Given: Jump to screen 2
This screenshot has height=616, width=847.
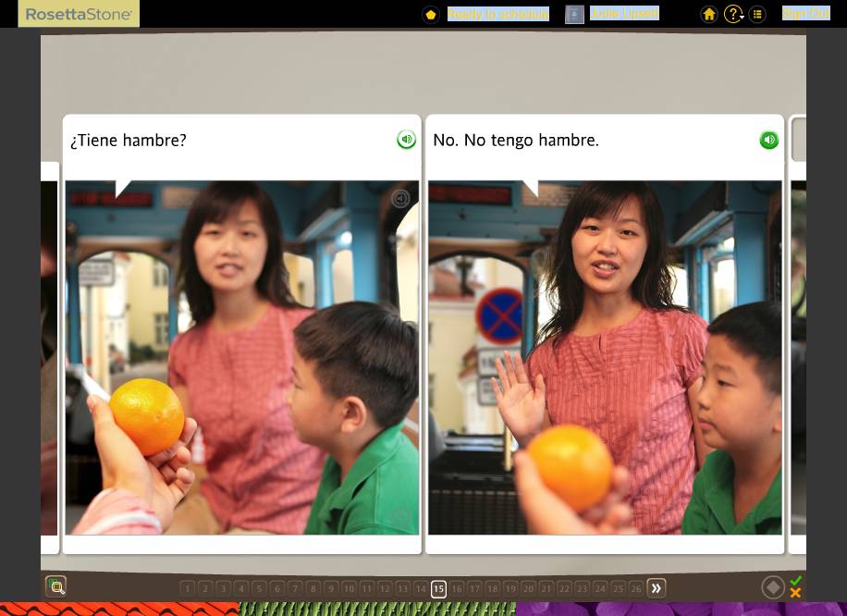Looking at the screenshot, I should [x=205, y=588].
